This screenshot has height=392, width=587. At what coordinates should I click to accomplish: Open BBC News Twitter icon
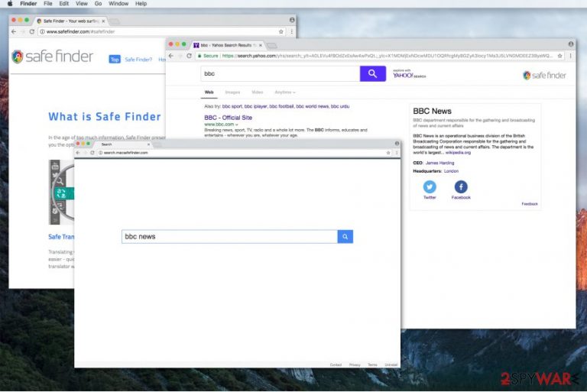(x=430, y=186)
